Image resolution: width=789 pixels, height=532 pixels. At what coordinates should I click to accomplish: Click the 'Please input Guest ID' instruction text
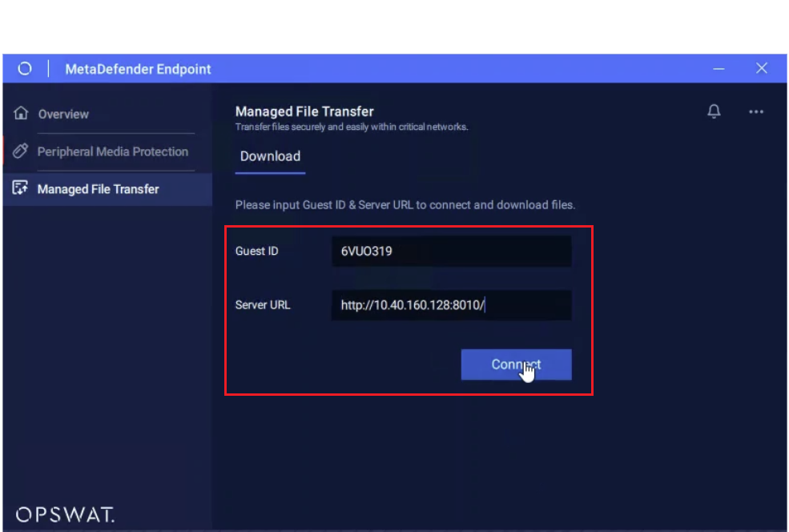coord(405,205)
